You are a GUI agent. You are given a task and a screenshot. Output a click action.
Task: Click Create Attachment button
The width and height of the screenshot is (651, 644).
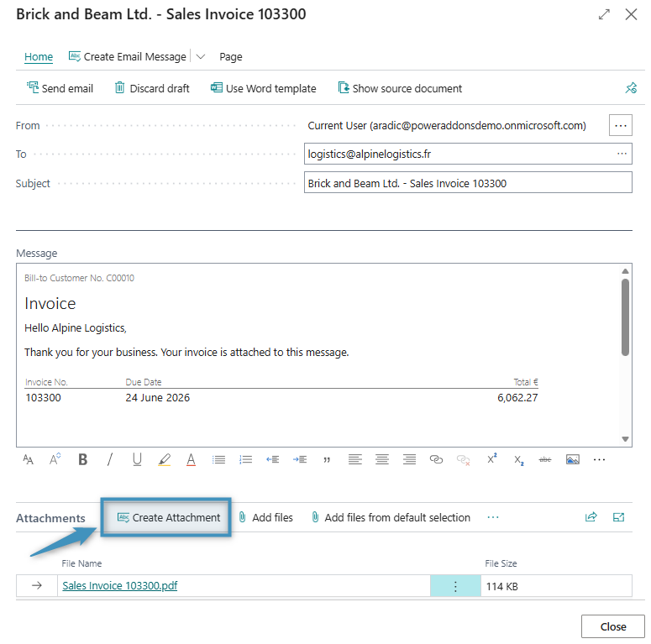[168, 517]
